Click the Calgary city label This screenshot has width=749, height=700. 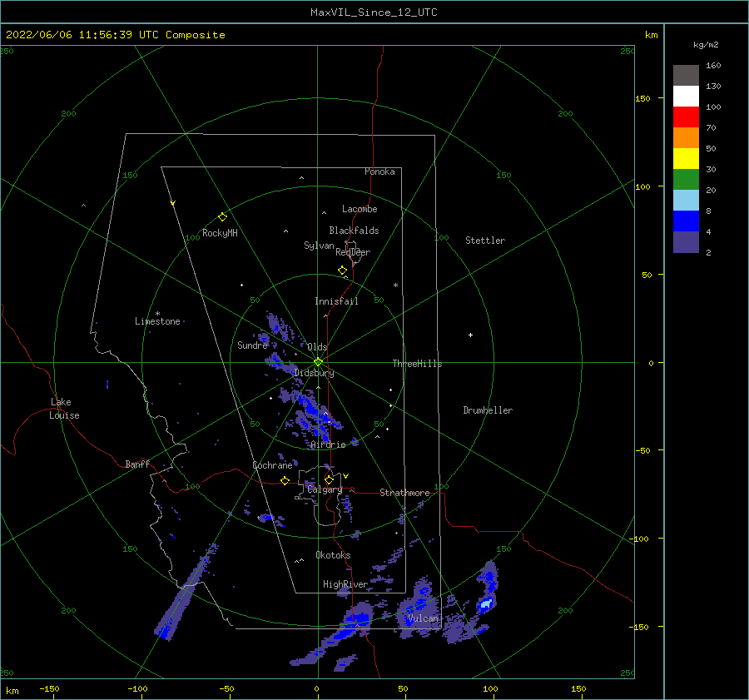coord(325,489)
